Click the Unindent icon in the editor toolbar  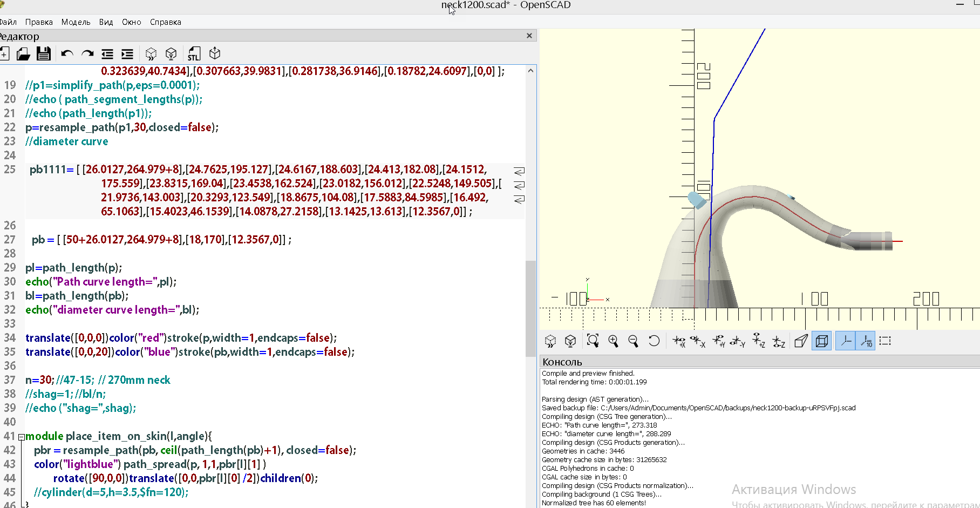click(x=107, y=53)
